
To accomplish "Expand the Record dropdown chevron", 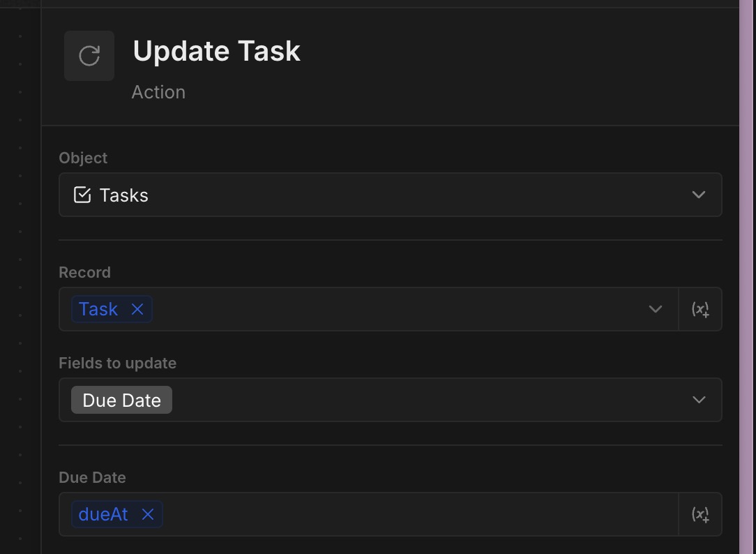I will tap(656, 309).
